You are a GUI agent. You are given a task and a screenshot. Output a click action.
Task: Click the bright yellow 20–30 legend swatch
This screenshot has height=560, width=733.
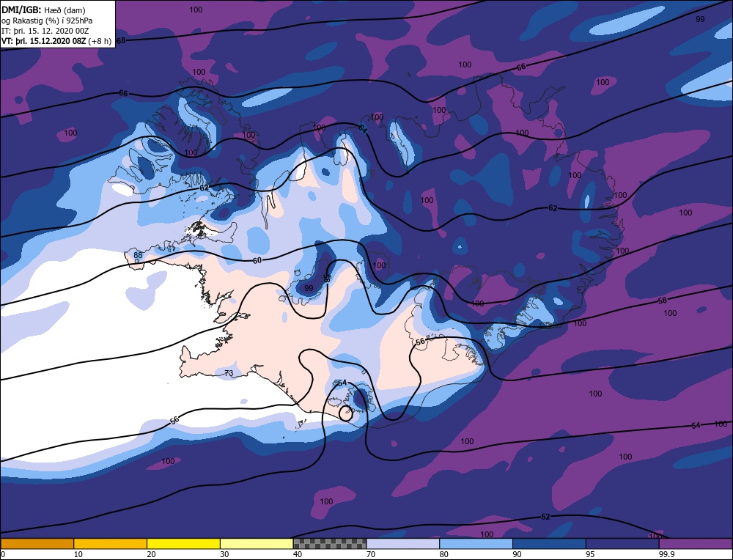tap(183, 543)
